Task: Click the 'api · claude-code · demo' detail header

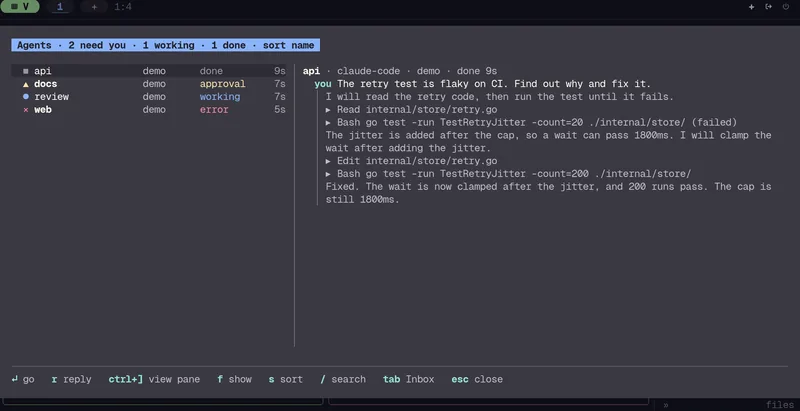Action: [400, 71]
